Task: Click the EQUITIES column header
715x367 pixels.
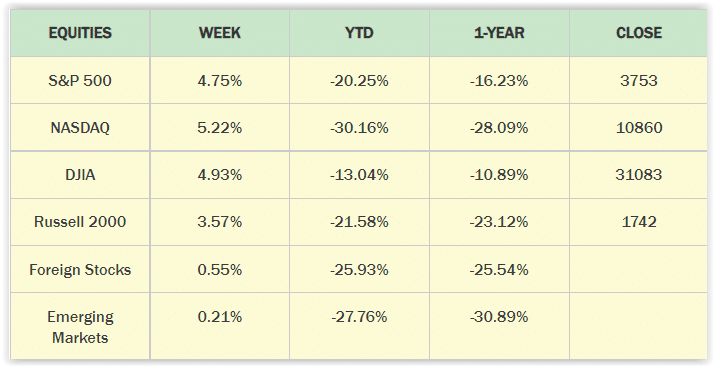Action: tap(80, 33)
